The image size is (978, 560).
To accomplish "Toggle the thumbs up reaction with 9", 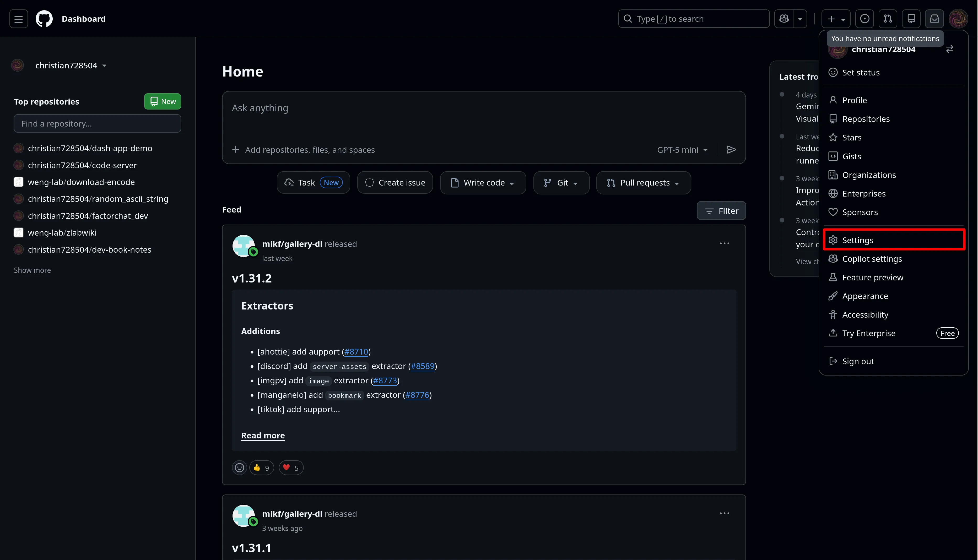I will click(262, 468).
